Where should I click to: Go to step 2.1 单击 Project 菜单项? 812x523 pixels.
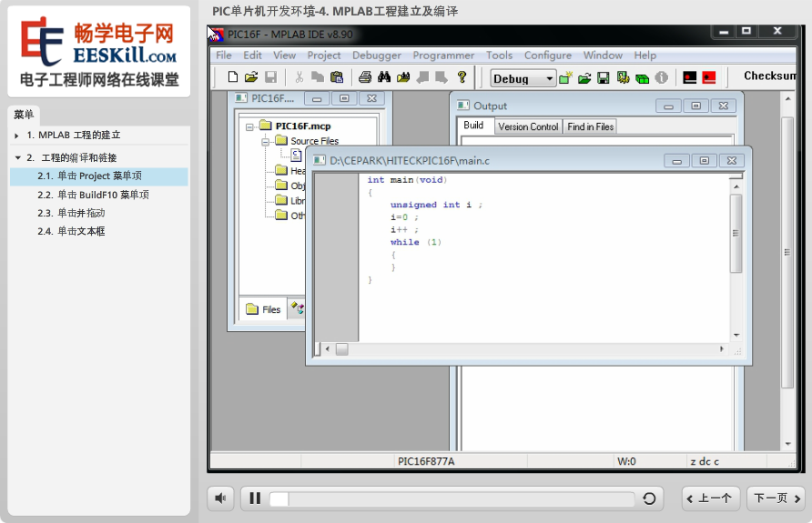pyautogui.click(x=99, y=176)
